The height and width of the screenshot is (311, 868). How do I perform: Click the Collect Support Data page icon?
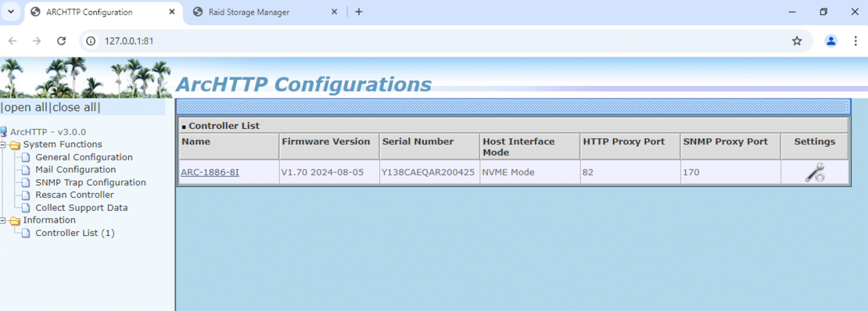click(26, 208)
